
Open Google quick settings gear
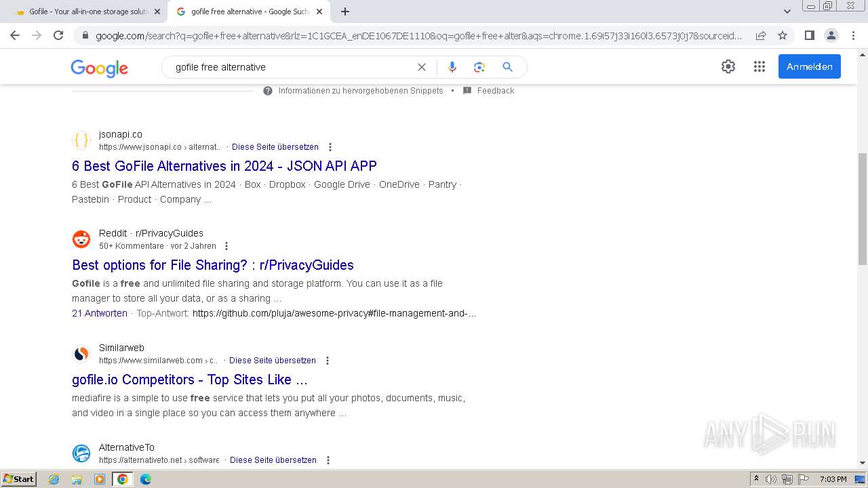coord(728,66)
